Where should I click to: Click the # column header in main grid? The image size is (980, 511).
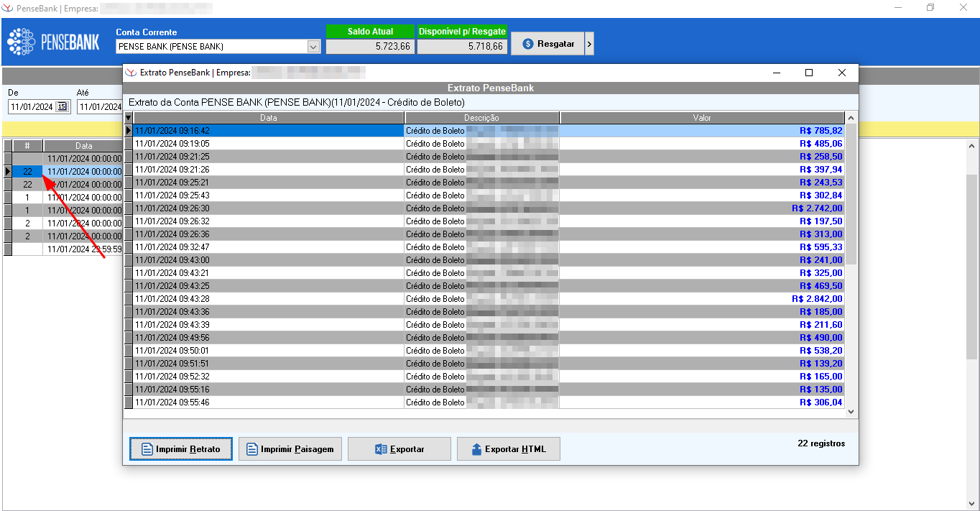point(27,146)
